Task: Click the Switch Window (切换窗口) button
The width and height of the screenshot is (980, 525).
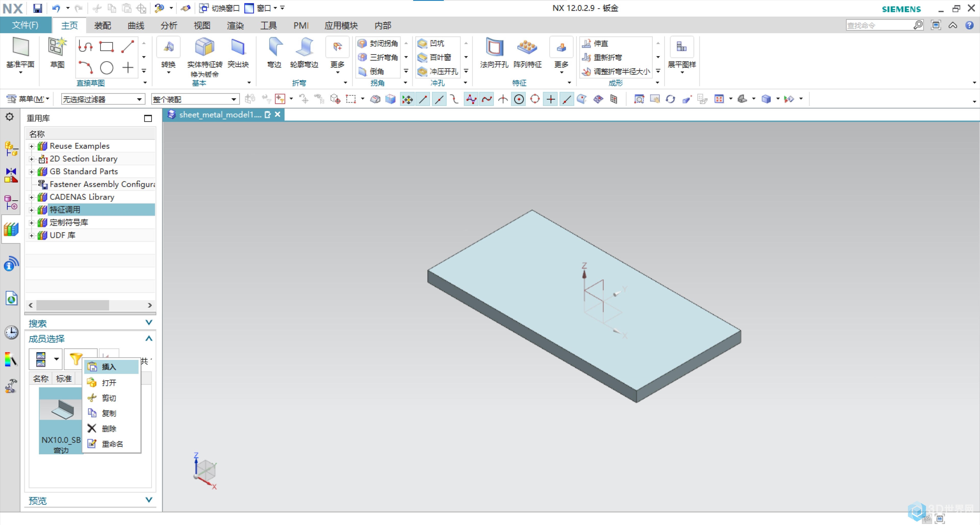Action: coord(220,8)
